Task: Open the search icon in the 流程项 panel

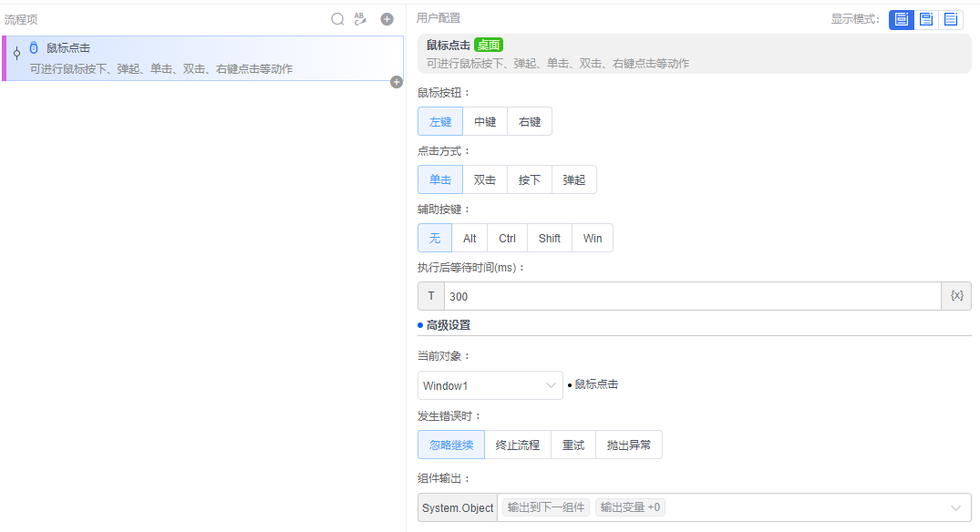Action: (x=336, y=18)
